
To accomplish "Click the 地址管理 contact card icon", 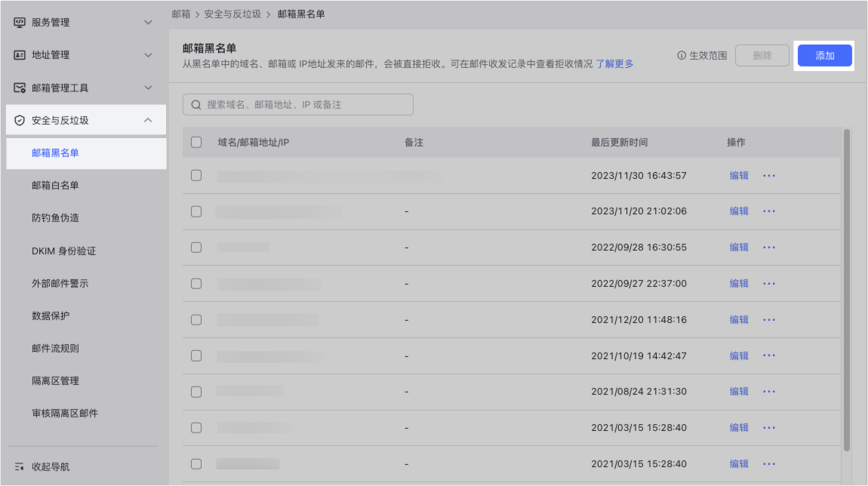I will pyautogui.click(x=20, y=55).
